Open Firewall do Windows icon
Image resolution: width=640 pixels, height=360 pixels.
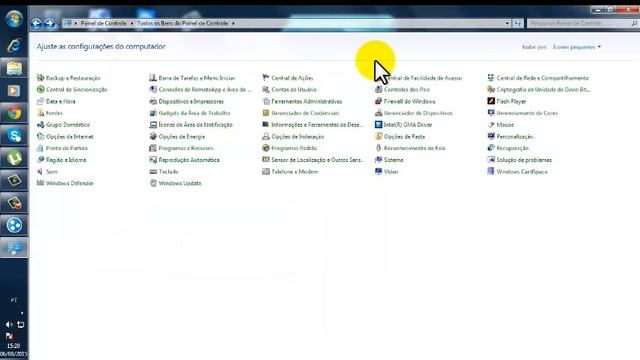tap(378, 101)
